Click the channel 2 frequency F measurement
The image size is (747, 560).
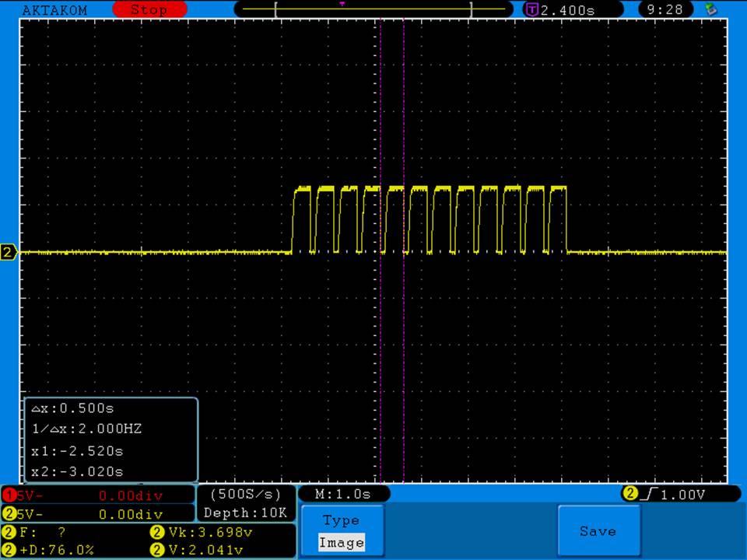point(39,532)
